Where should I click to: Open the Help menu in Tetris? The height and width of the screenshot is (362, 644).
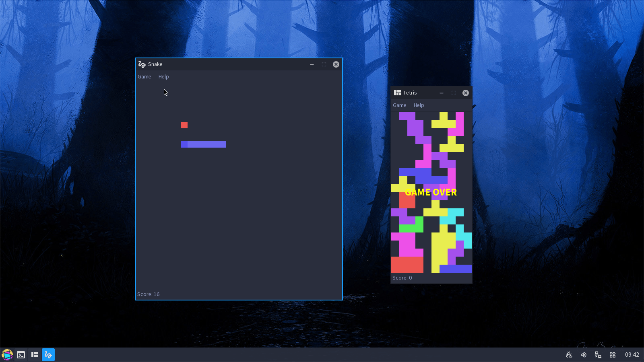419,105
